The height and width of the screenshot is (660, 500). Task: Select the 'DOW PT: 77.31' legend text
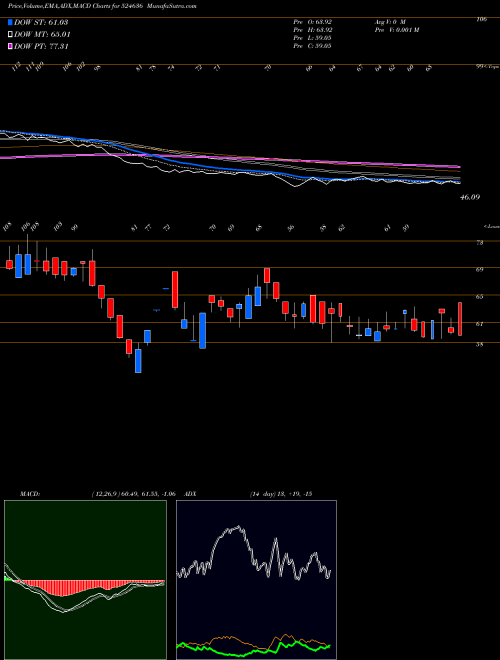[x=41, y=47]
